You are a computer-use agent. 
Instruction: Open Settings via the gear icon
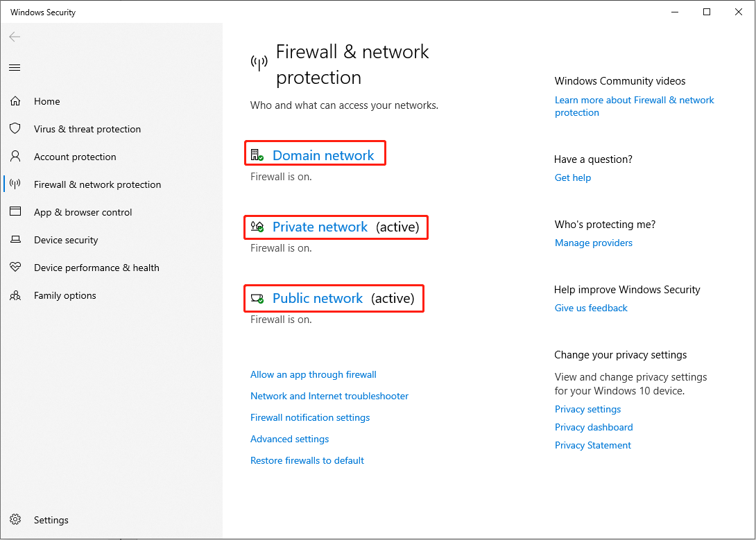point(15,520)
